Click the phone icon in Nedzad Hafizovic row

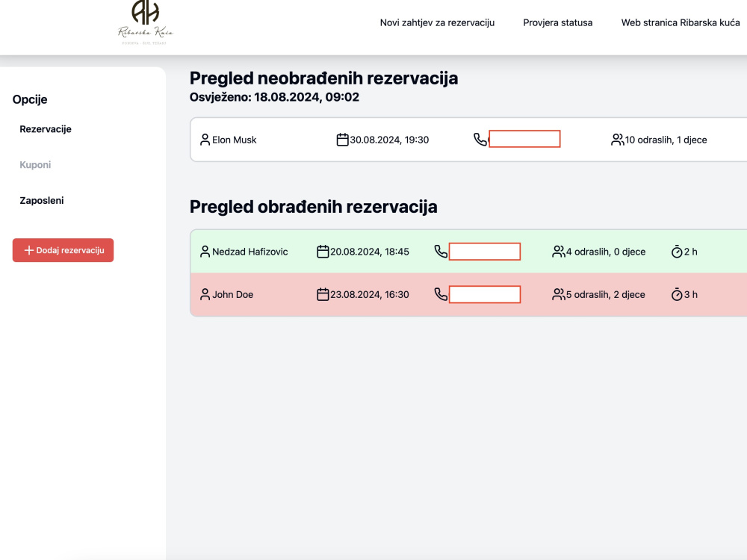point(441,252)
